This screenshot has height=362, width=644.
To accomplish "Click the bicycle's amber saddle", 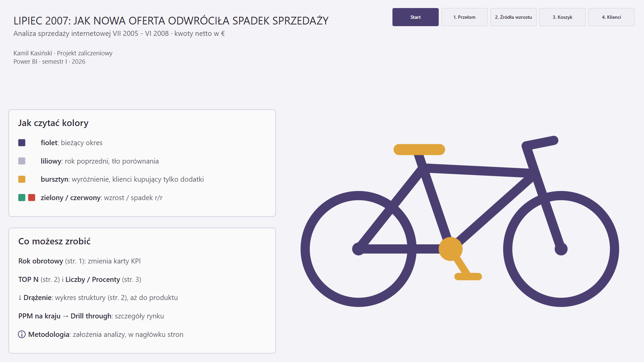I will pos(419,149).
